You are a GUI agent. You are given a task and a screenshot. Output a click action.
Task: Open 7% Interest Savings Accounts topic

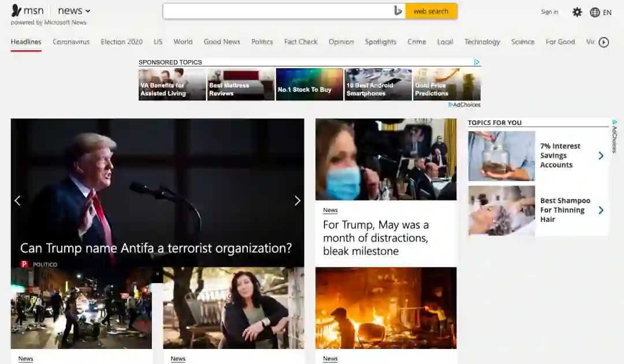coord(560,155)
